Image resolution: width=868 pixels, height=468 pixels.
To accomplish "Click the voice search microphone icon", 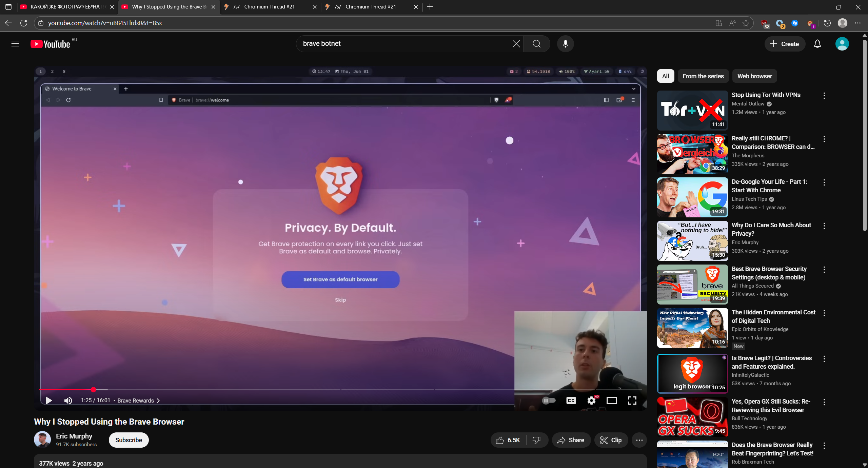I will point(565,44).
